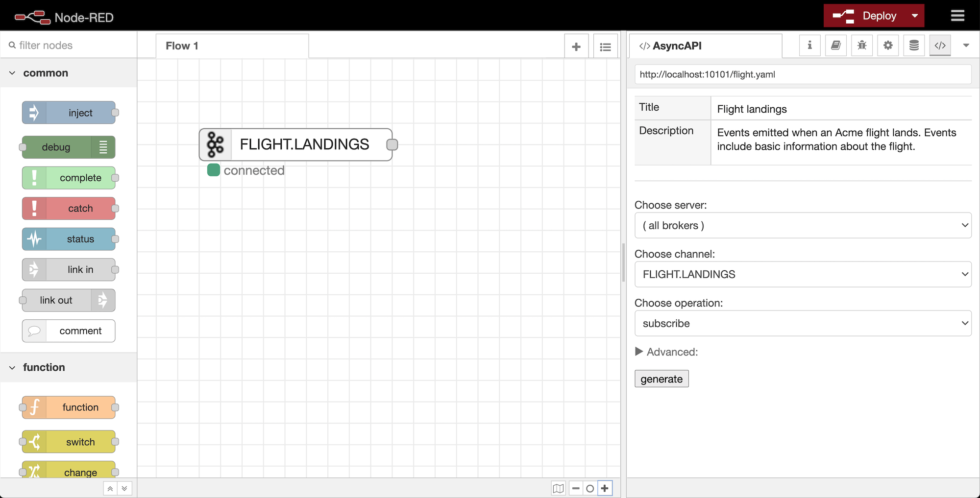Open the help book sidebar tab
The height and width of the screenshot is (498, 980).
click(x=836, y=46)
